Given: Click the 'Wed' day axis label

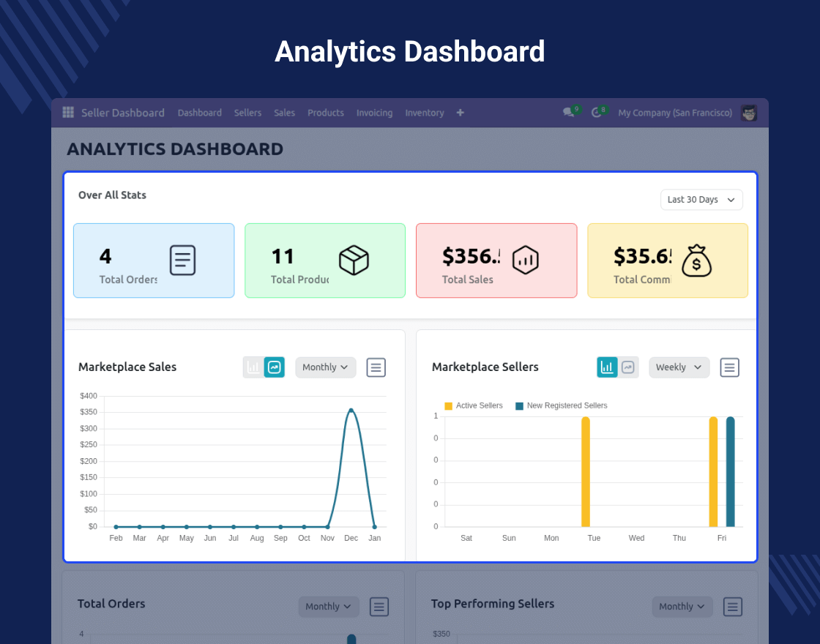Looking at the screenshot, I should click(x=636, y=538).
